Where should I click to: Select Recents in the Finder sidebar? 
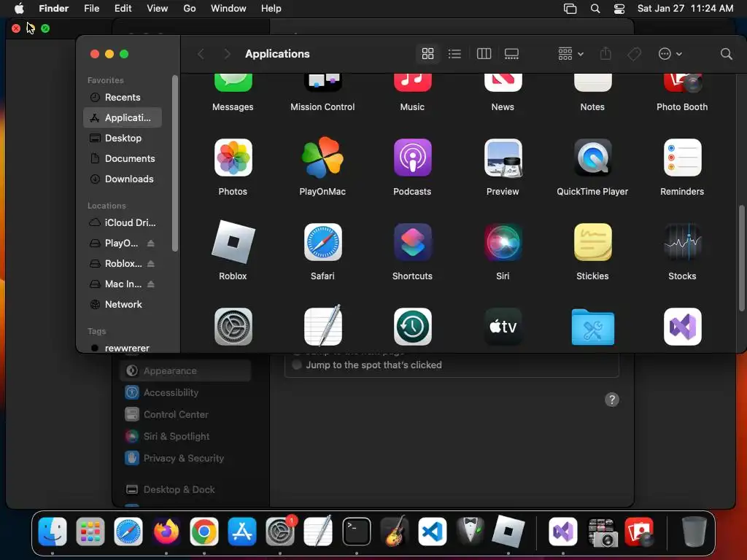click(123, 97)
